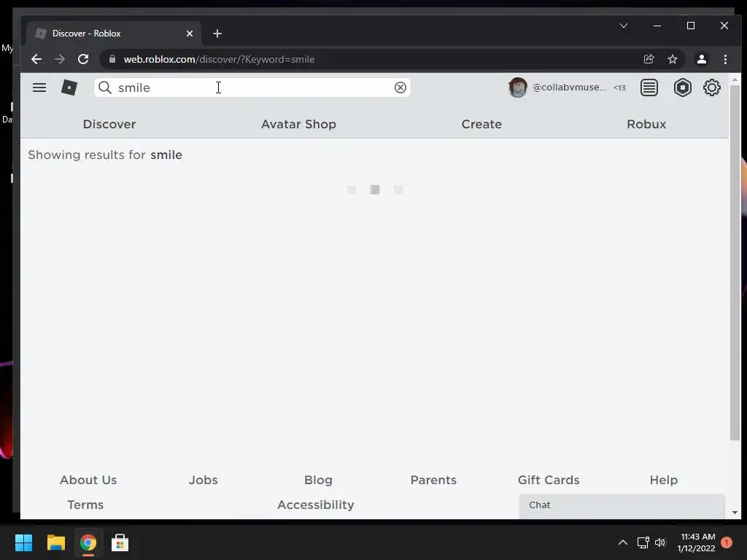Viewport: 747px width, 560px height.
Task: Open the Blog footer link
Action: pyautogui.click(x=318, y=480)
